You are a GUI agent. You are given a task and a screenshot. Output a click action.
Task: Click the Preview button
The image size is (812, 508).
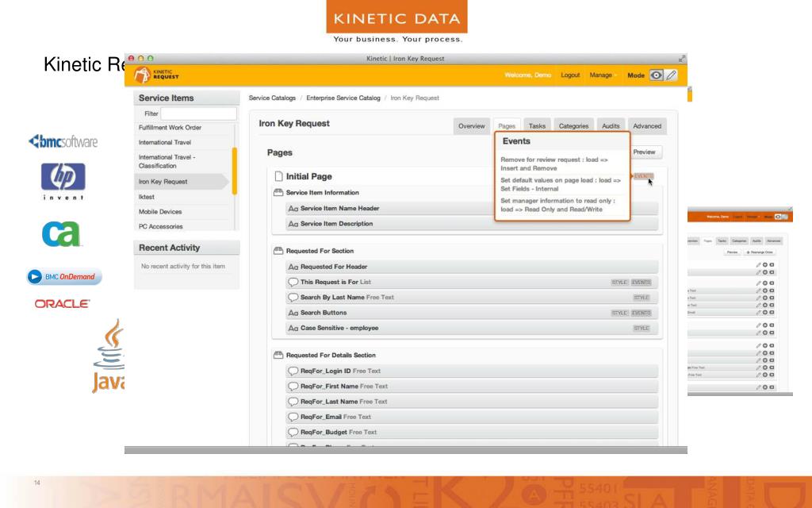644,152
